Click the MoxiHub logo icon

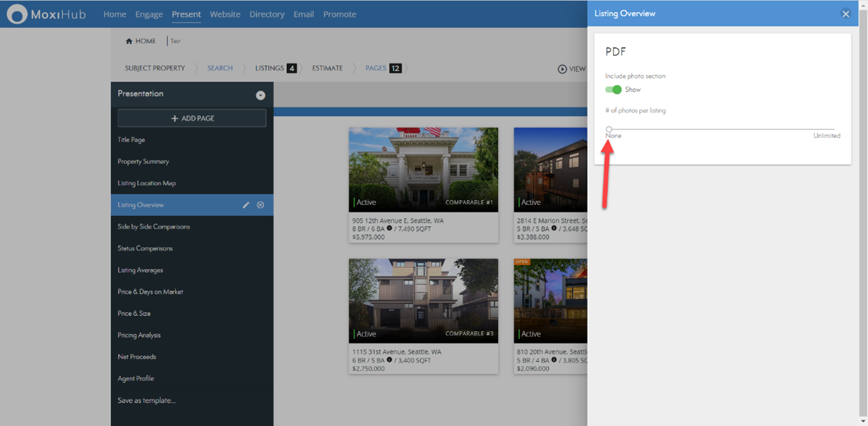(x=17, y=14)
